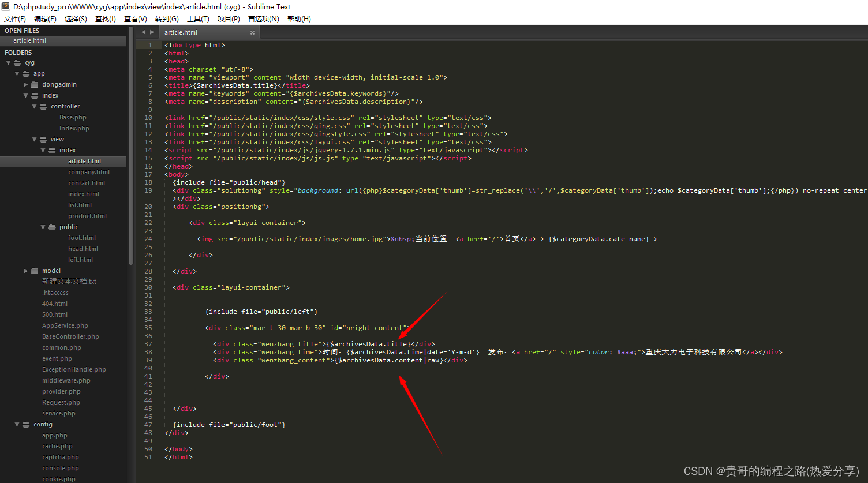The width and height of the screenshot is (868, 483).
Task: Open the 首选项(N) menu
Action: pos(263,18)
